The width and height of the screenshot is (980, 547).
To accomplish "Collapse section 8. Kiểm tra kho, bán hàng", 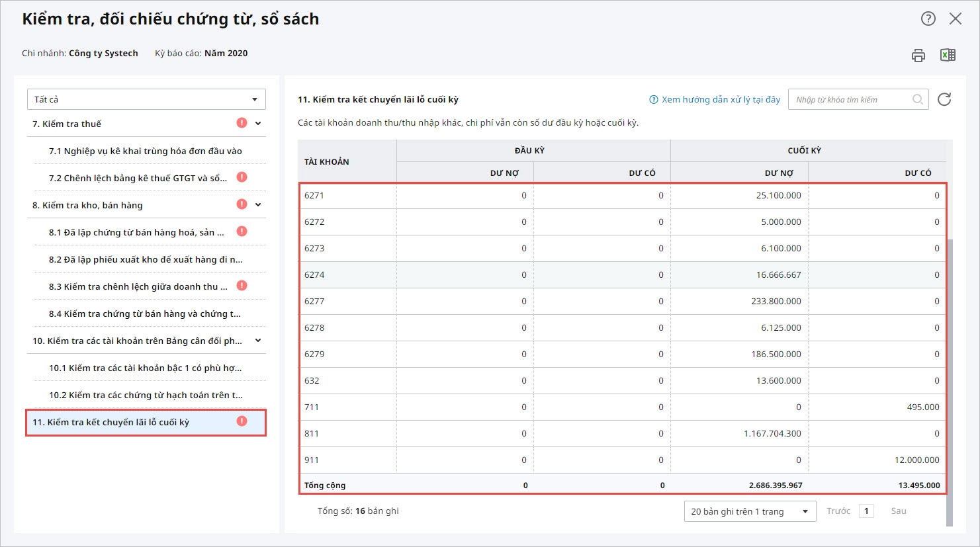I will pyautogui.click(x=258, y=204).
